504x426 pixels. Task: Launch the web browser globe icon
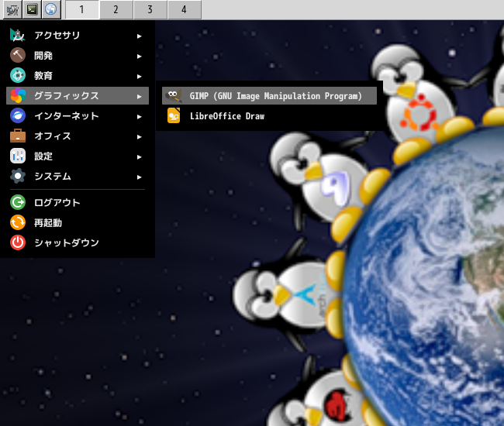coord(50,9)
